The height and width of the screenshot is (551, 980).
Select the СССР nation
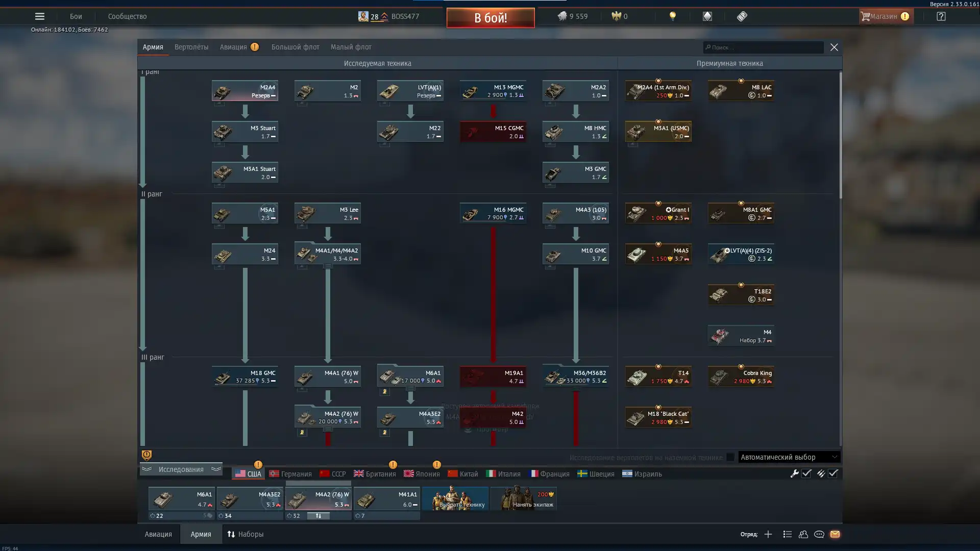[x=332, y=474]
